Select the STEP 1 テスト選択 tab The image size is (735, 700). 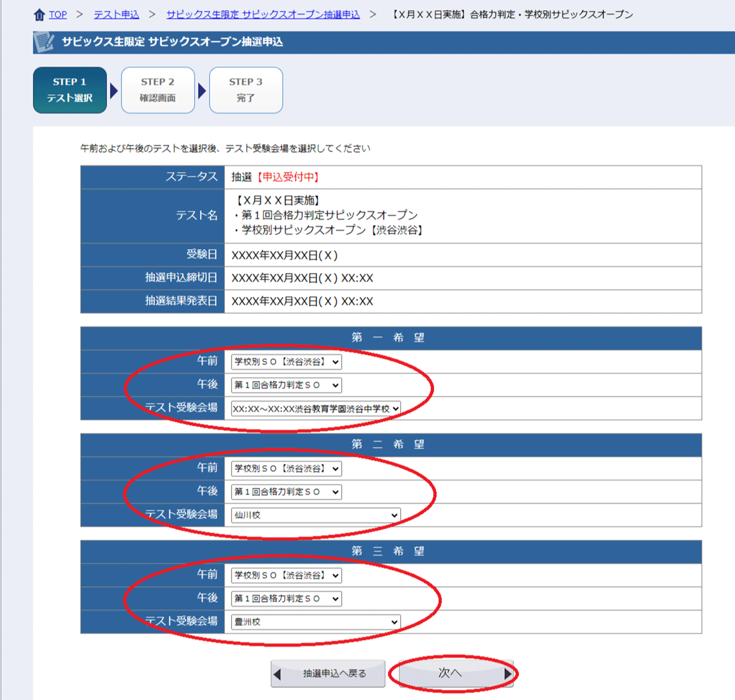tap(70, 90)
